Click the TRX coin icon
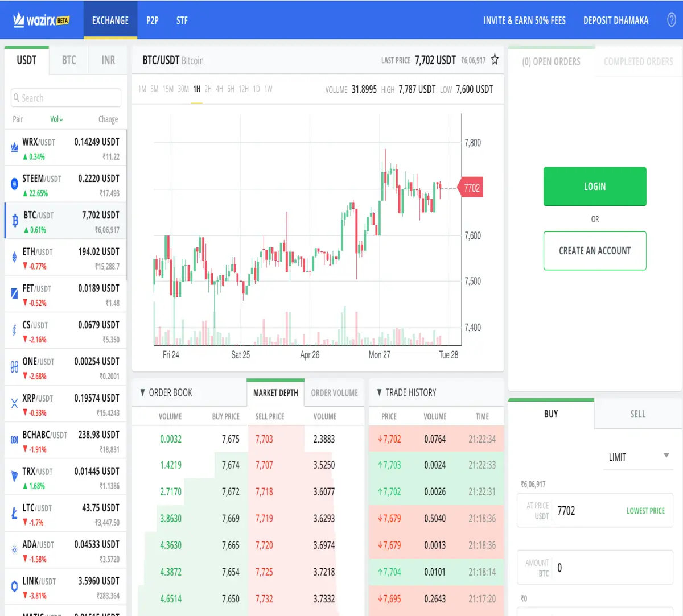683x616 pixels. point(14,477)
